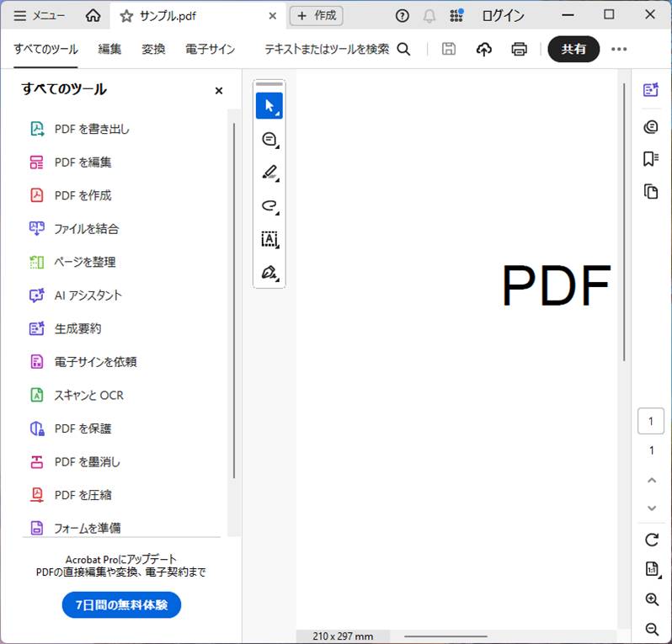Screen dimensions: 672x644
Task: Click the current page number box
Action: (651, 421)
